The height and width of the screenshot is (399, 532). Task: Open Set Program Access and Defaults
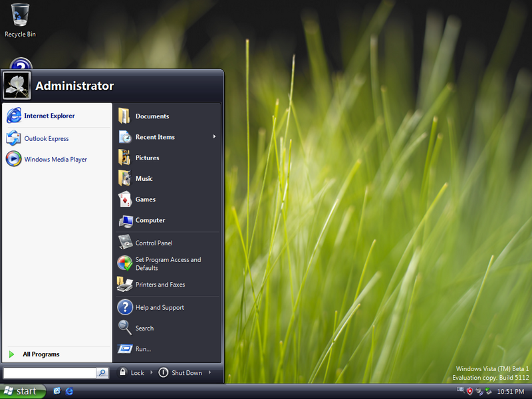[x=168, y=264]
